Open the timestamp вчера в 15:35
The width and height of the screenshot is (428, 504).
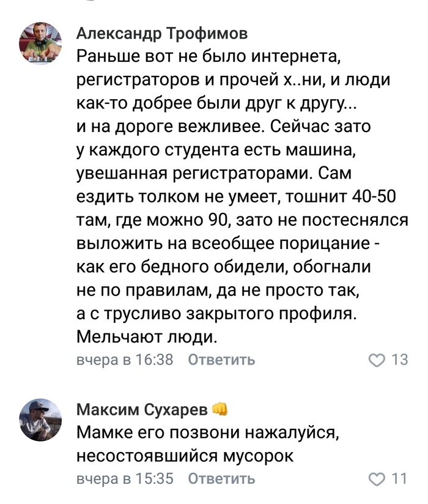tap(125, 479)
